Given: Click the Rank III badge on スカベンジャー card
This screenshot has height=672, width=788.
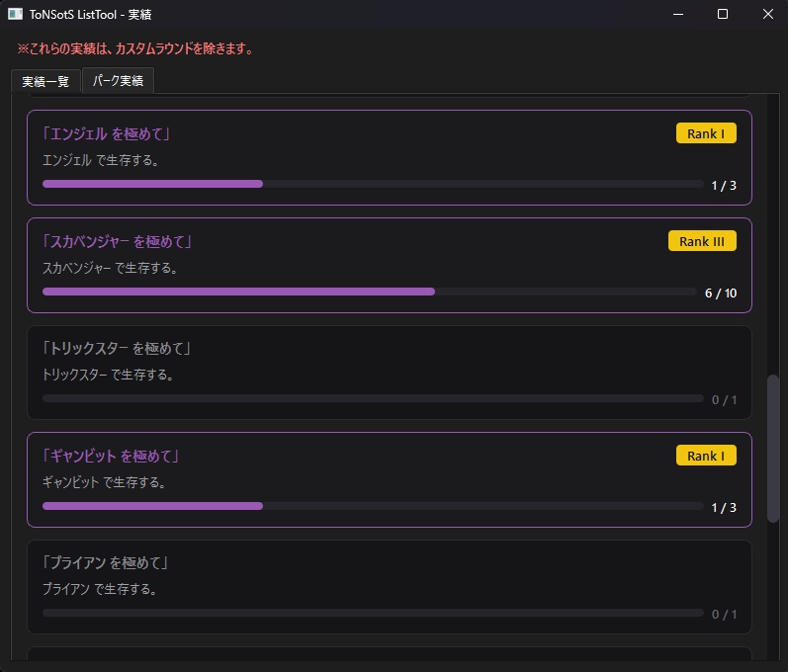Looking at the screenshot, I should [x=702, y=241].
